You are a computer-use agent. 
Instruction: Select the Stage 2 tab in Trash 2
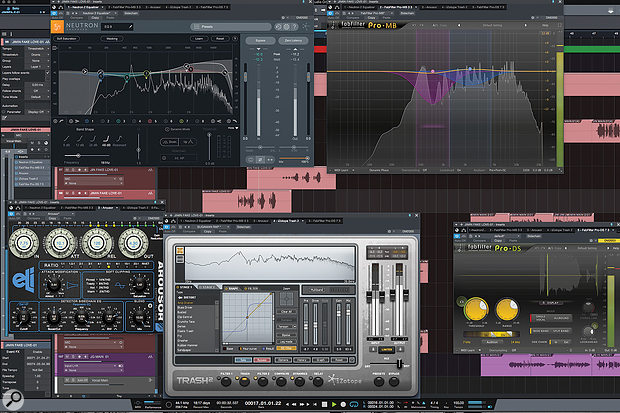206,287
